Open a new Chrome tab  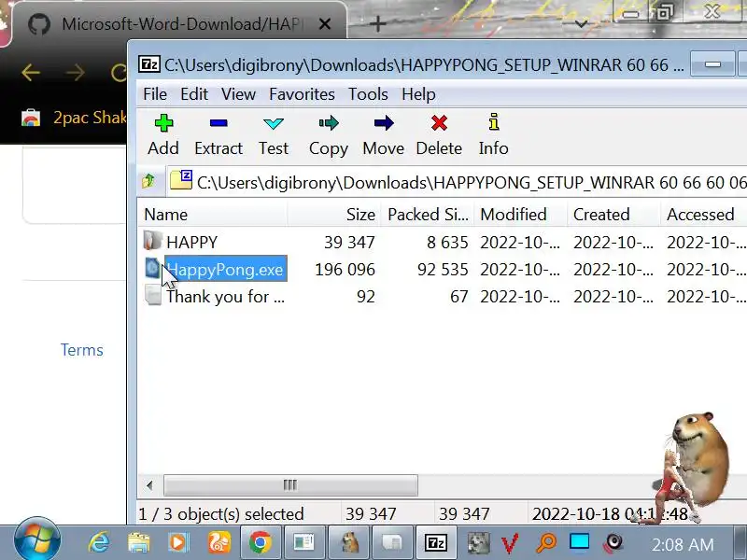(x=377, y=24)
